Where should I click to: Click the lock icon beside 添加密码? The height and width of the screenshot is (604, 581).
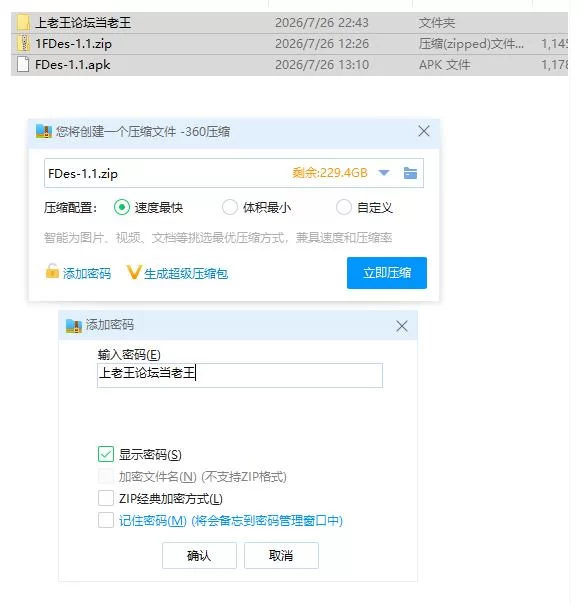[52, 271]
